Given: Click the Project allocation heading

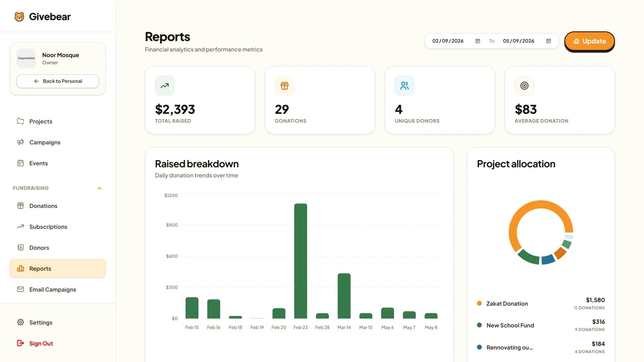Looking at the screenshot, I should tap(516, 164).
